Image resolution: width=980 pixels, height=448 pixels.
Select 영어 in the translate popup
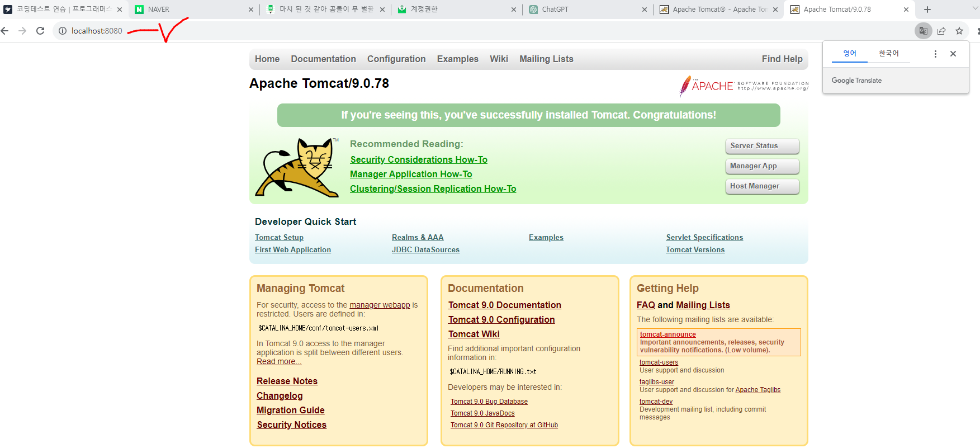click(x=850, y=54)
